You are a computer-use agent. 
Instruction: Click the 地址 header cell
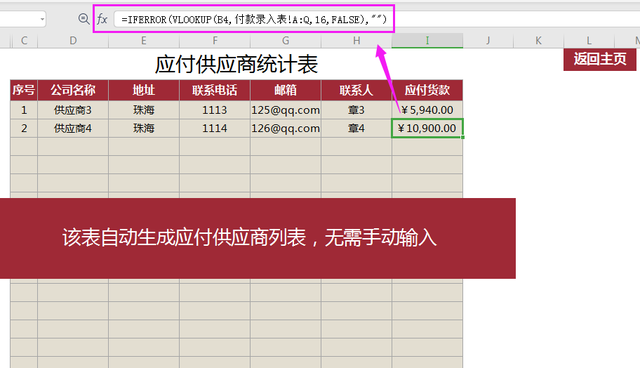(x=144, y=90)
